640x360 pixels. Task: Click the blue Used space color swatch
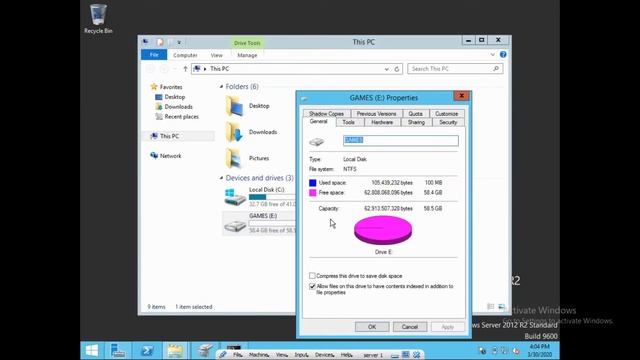coord(313,183)
